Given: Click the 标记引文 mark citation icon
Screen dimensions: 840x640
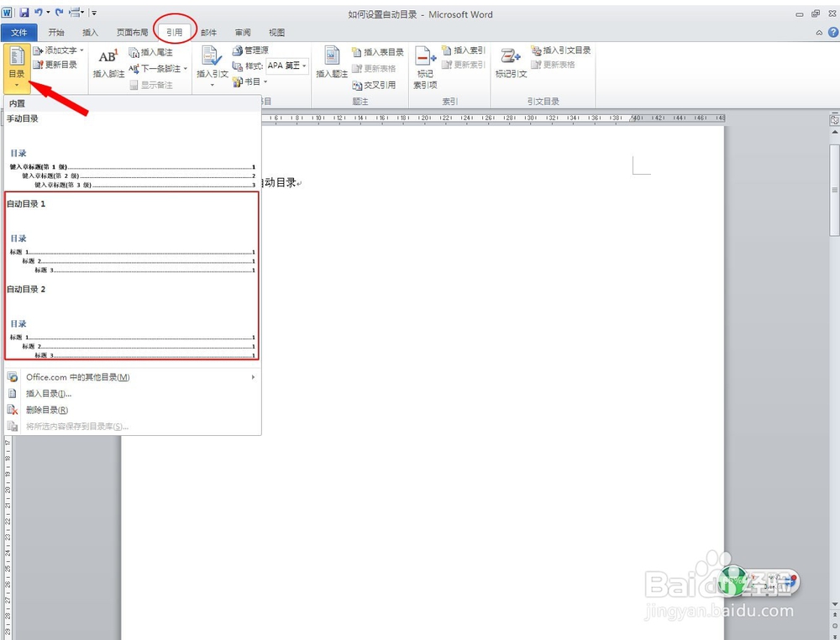Looking at the screenshot, I should (511, 56).
